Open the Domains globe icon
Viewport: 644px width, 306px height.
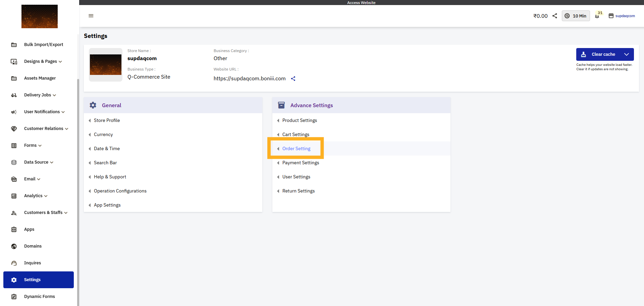(14, 246)
